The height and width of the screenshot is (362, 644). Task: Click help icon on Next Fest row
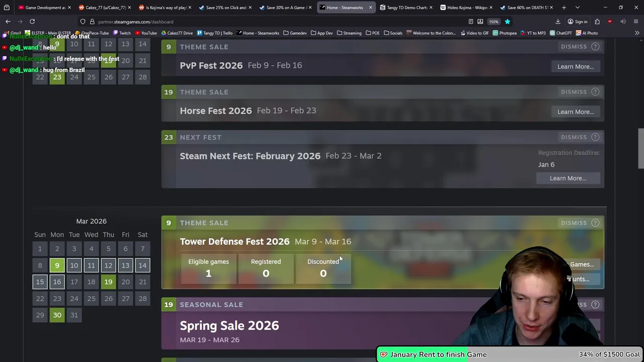click(x=595, y=137)
